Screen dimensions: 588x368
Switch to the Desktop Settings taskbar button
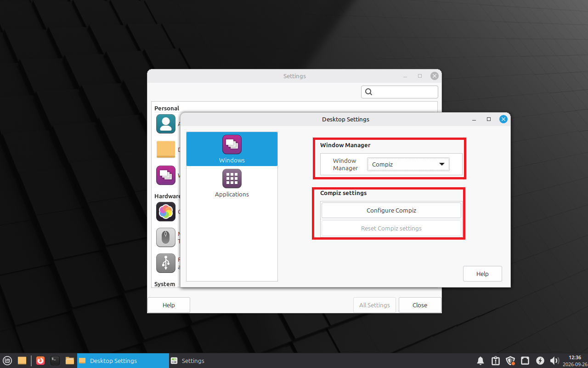point(123,361)
